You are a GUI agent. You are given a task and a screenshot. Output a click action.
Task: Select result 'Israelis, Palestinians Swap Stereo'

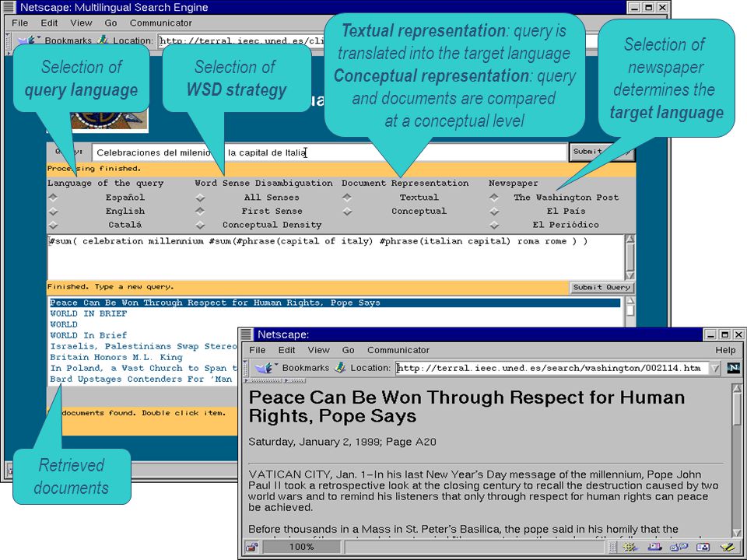pos(143,346)
